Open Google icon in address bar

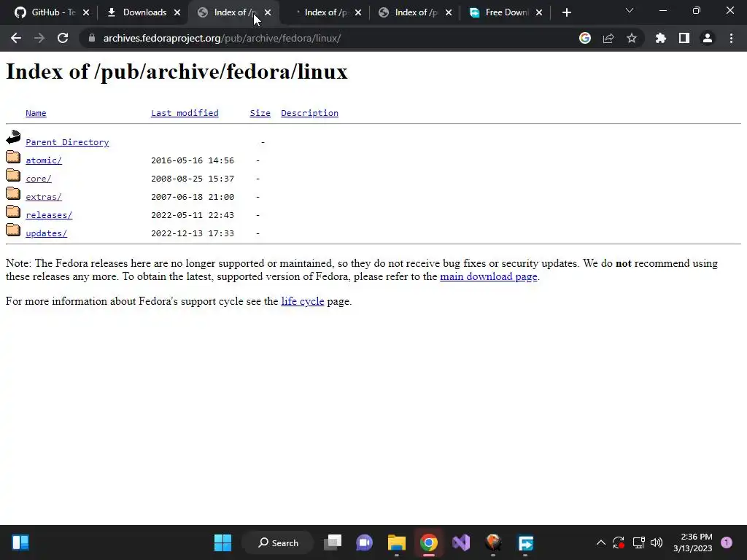click(585, 38)
